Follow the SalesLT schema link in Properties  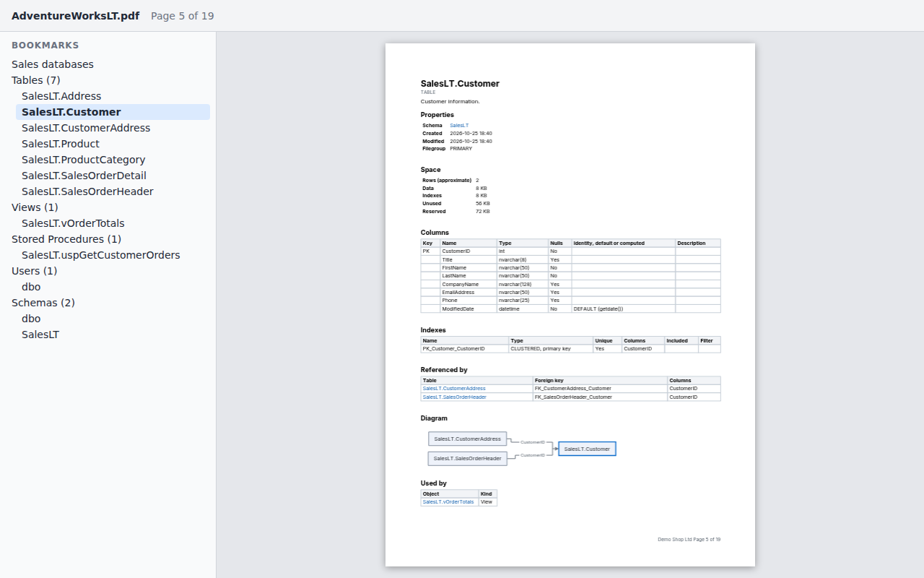tap(459, 126)
